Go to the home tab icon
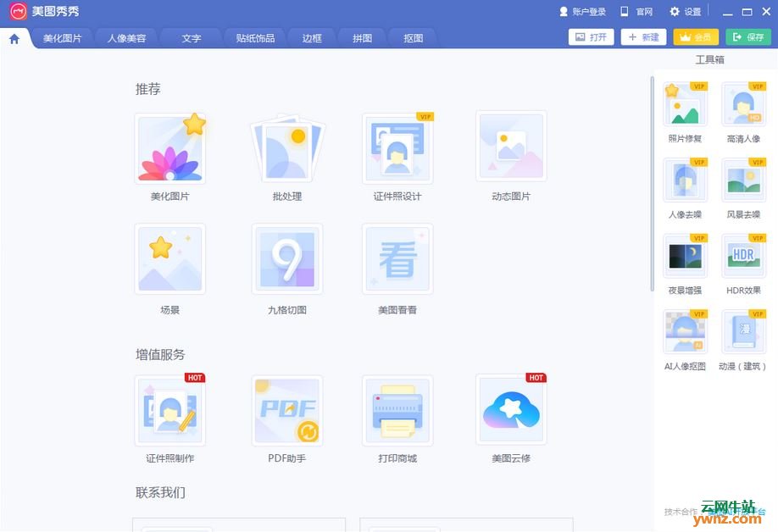Viewport: 778px width, 532px height. [14, 39]
